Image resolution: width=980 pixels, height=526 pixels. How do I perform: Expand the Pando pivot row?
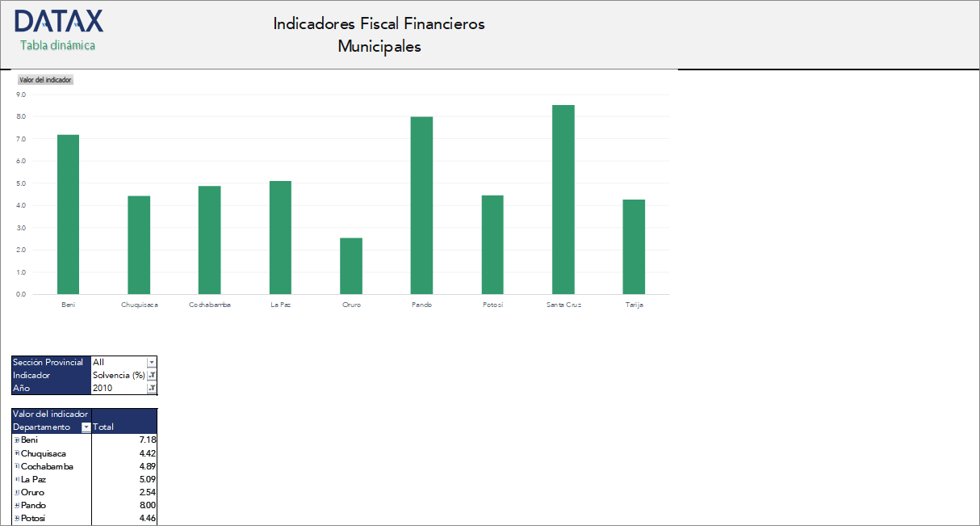(16, 504)
